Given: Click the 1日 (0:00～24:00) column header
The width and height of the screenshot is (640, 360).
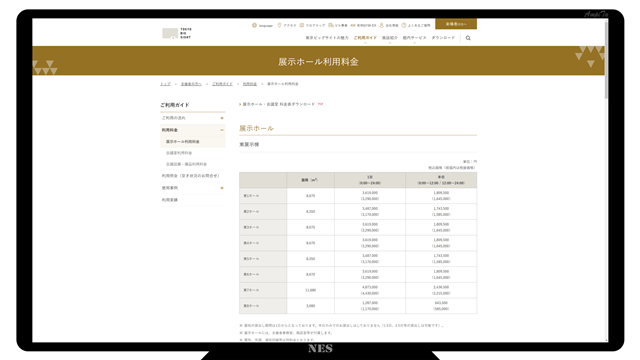Looking at the screenshot, I should click(x=370, y=180).
